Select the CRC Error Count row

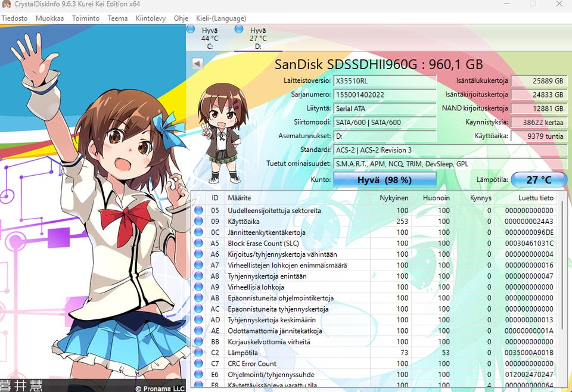tap(374, 363)
